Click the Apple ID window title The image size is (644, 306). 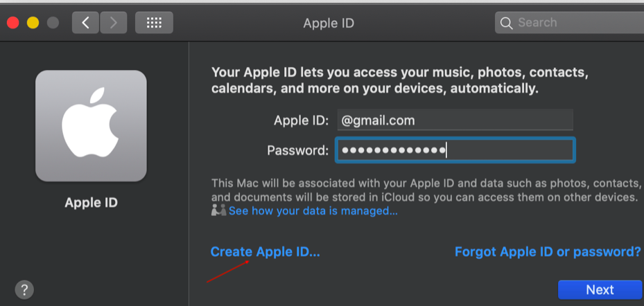(329, 23)
